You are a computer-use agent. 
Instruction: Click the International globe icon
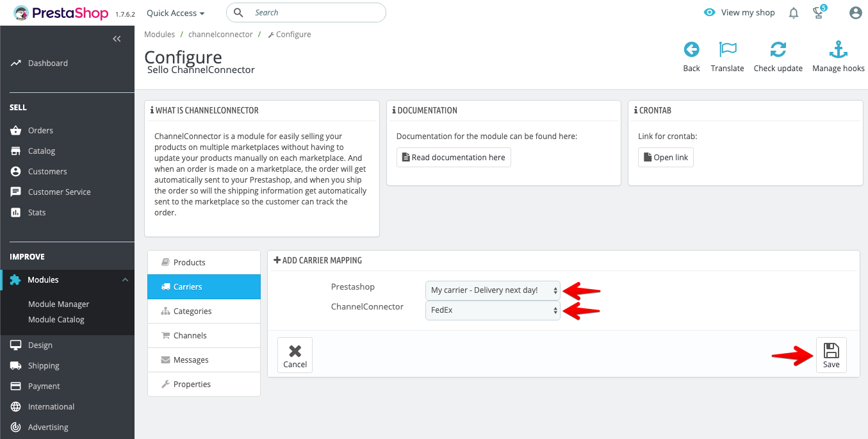coord(15,406)
